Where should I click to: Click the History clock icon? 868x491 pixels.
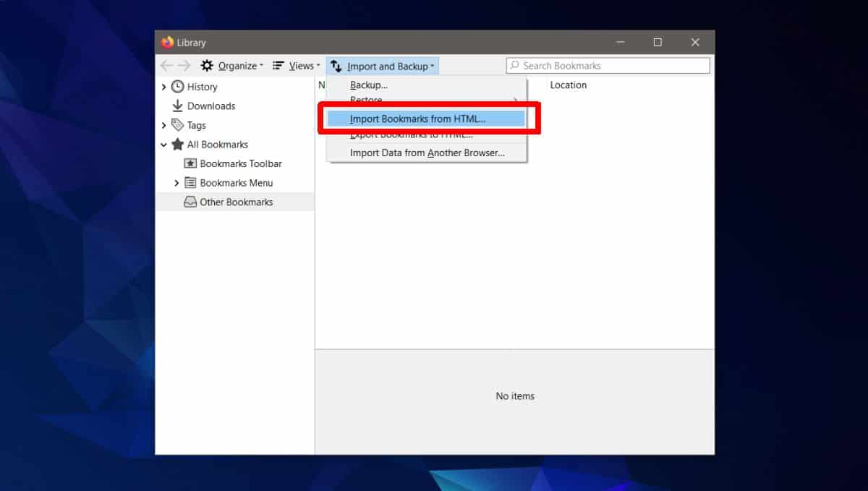coord(177,87)
